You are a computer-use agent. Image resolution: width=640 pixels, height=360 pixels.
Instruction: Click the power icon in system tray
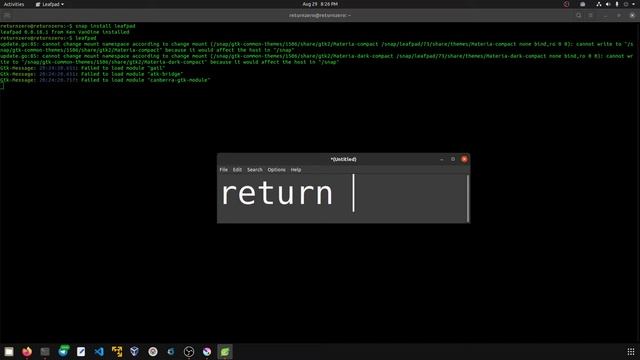tap(626, 4)
